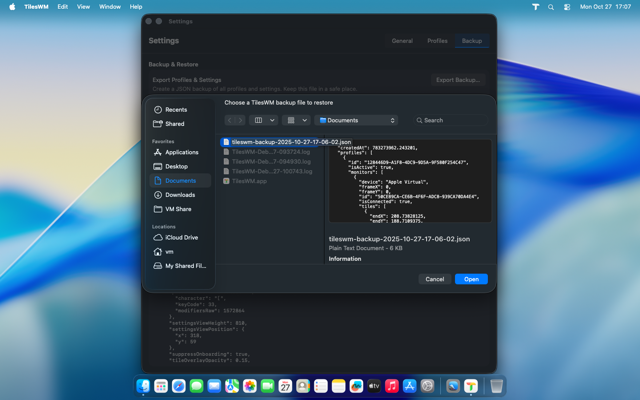Open the Help menu
This screenshot has height=400, width=640.
[x=136, y=7]
